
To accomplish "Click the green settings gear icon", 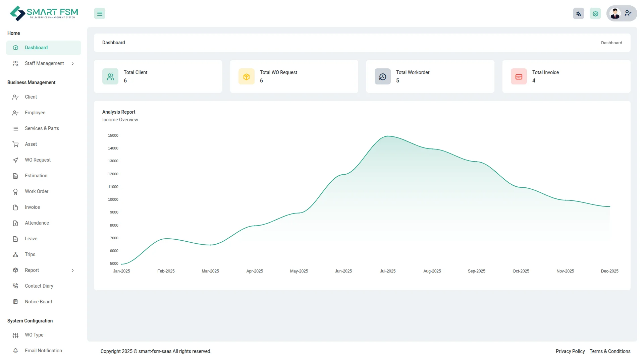I will point(595,14).
